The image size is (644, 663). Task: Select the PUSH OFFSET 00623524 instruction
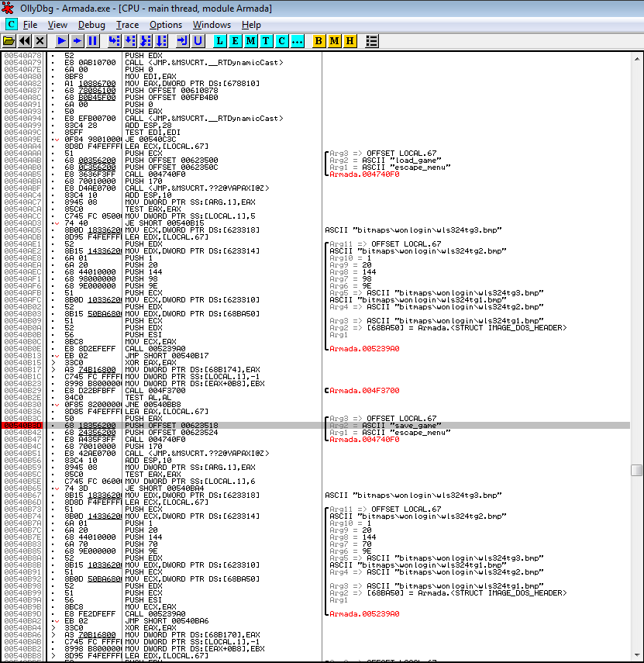(x=171, y=432)
